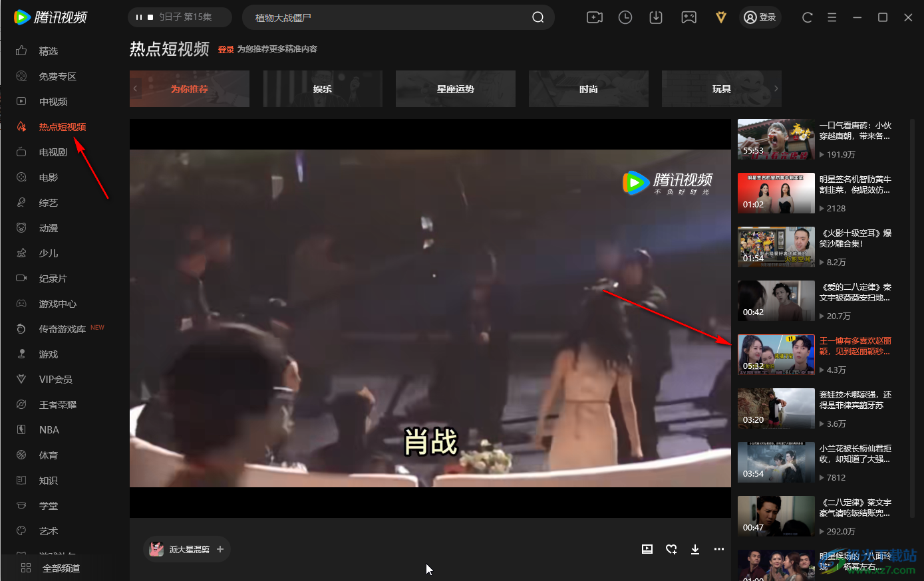This screenshot has width=924, height=581.
Task: Select the 为你推荐 category tab
Action: pos(190,89)
